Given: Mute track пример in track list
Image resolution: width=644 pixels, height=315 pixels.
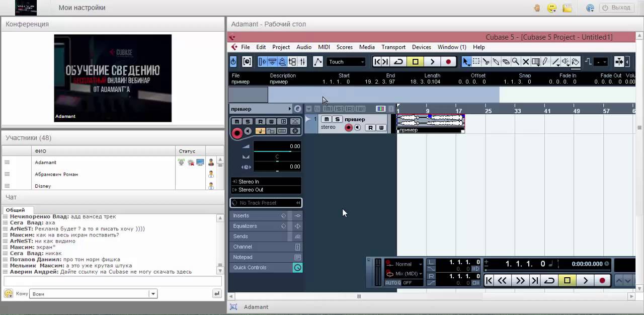Looking at the screenshot, I should [327, 119].
